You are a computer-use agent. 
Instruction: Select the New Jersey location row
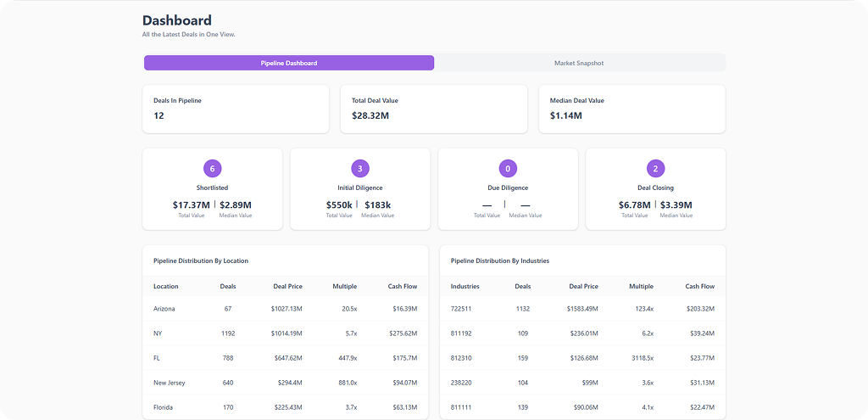[x=170, y=383]
